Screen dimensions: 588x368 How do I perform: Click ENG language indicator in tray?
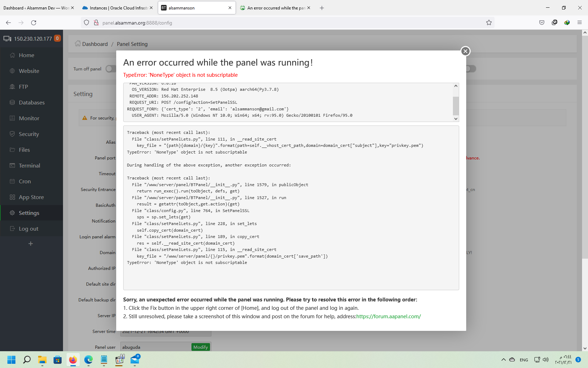pos(524,360)
